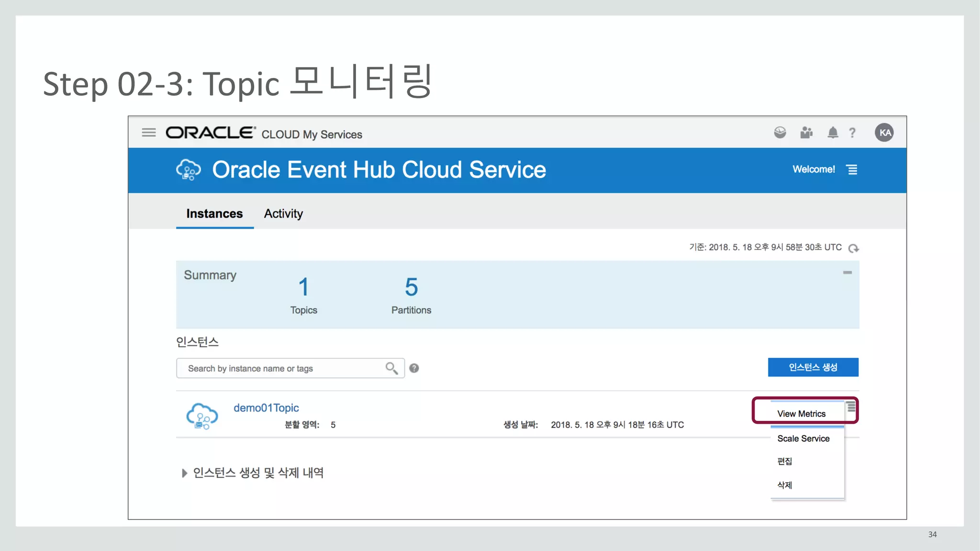Image resolution: width=980 pixels, height=551 pixels.
Task: Click the help question mark in header
Action: [x=852, y=133]
